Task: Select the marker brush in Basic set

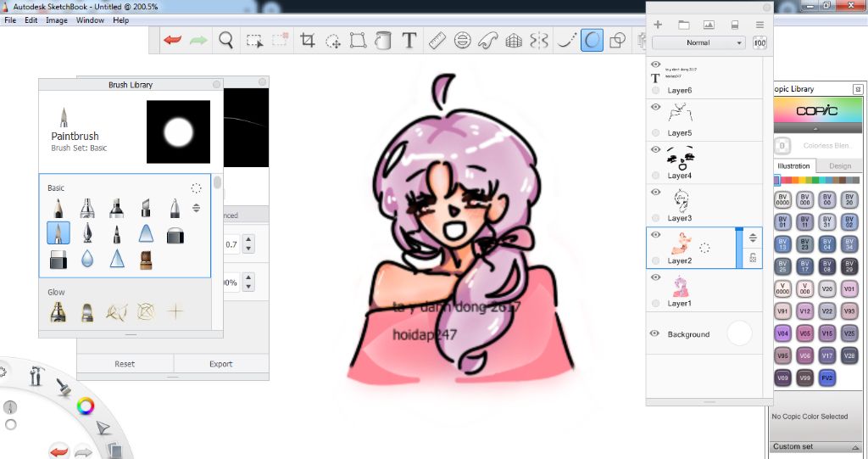Action: [x=116, y=209]
